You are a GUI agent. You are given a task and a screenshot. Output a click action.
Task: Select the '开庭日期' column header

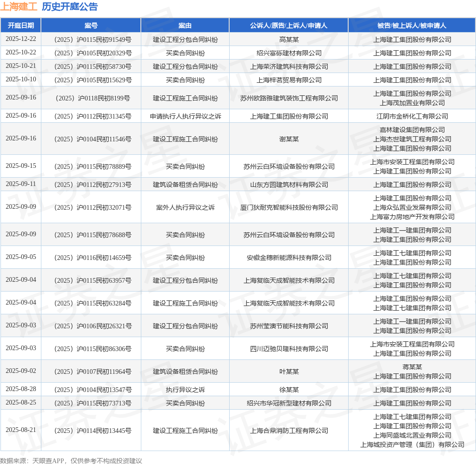(x=20, y=26)
